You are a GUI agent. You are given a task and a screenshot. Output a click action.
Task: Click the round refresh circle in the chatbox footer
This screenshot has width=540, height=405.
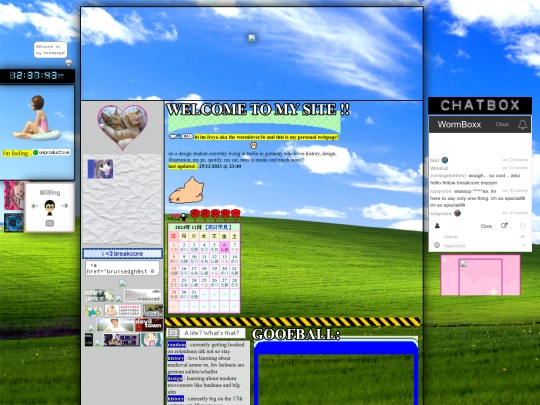pos(522,226)
